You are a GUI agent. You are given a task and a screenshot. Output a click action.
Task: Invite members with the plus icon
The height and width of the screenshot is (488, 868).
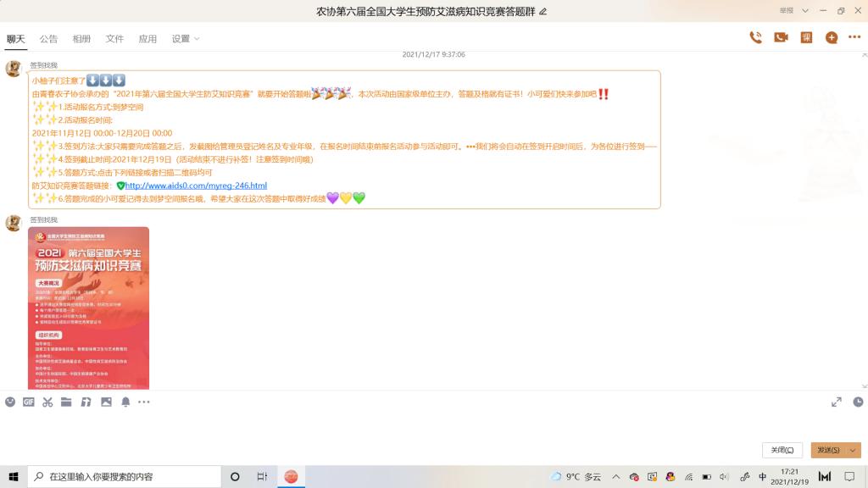(x=832, y=37)
